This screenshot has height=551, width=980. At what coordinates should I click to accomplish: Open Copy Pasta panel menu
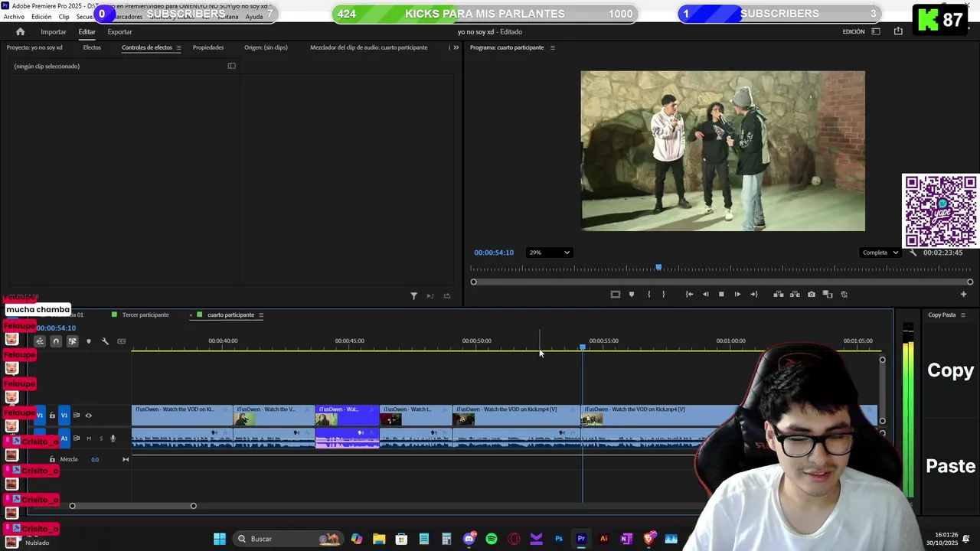coord(962,315)
